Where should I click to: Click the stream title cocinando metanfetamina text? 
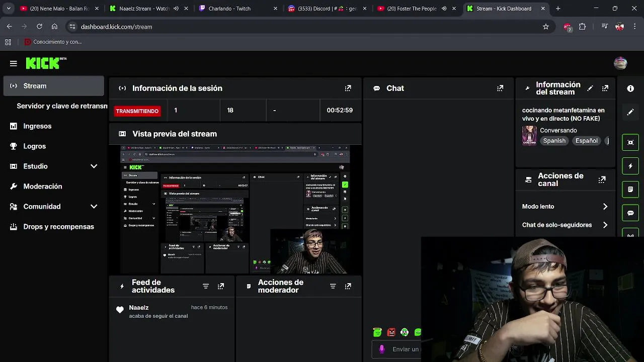[x=563, y=114]
